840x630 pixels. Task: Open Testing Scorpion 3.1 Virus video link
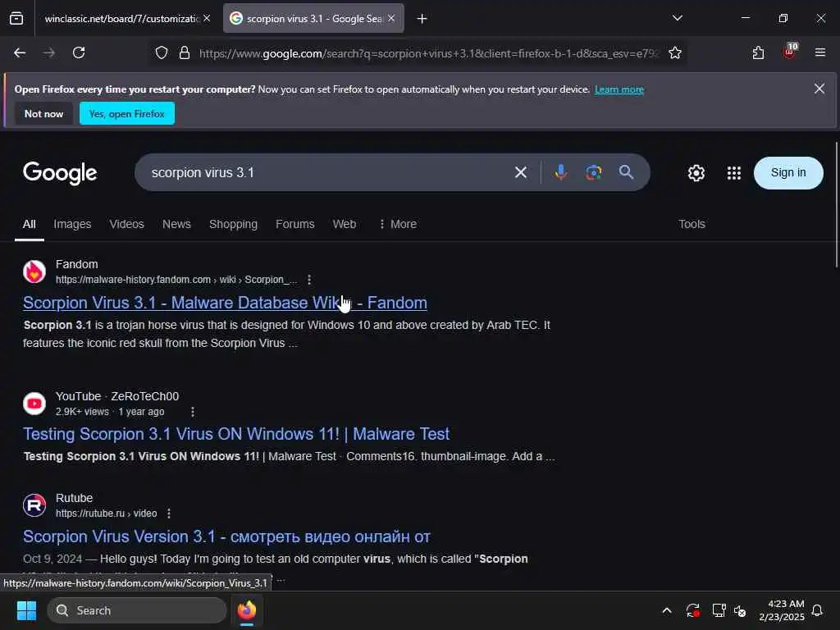(236, 434)
